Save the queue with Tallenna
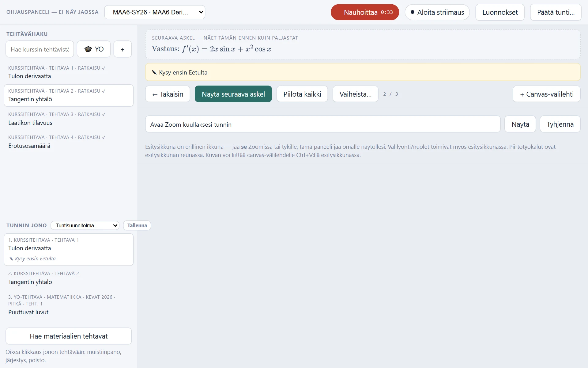This screenshot has height=368, width=588. pyautogui.click(x=137, y=225)
